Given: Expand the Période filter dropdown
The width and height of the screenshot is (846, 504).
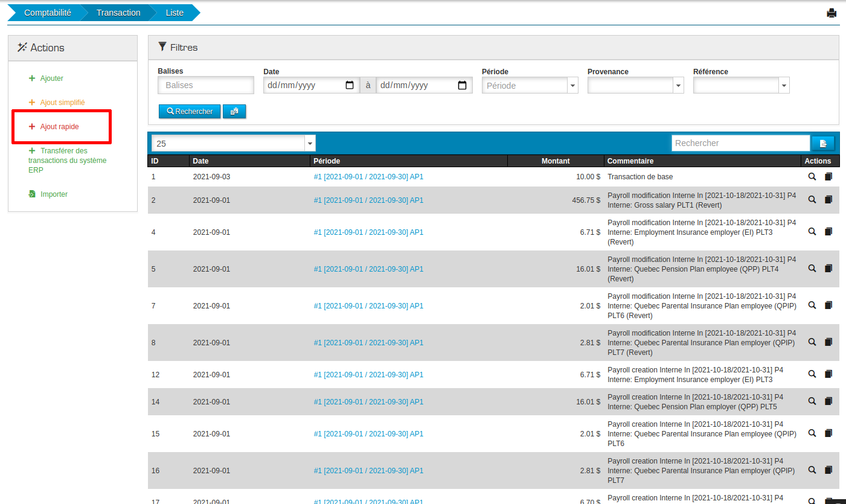Looking at the screenshot, I should coord(572,86).
